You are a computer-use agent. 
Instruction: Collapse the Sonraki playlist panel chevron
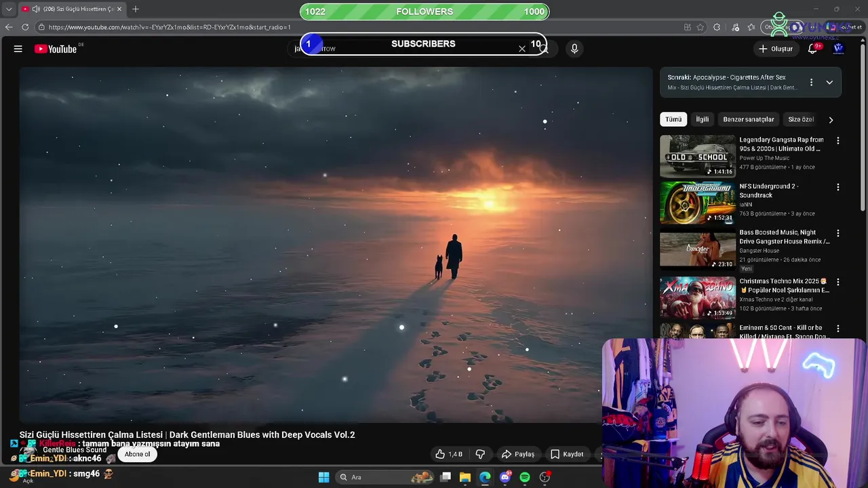829,83
